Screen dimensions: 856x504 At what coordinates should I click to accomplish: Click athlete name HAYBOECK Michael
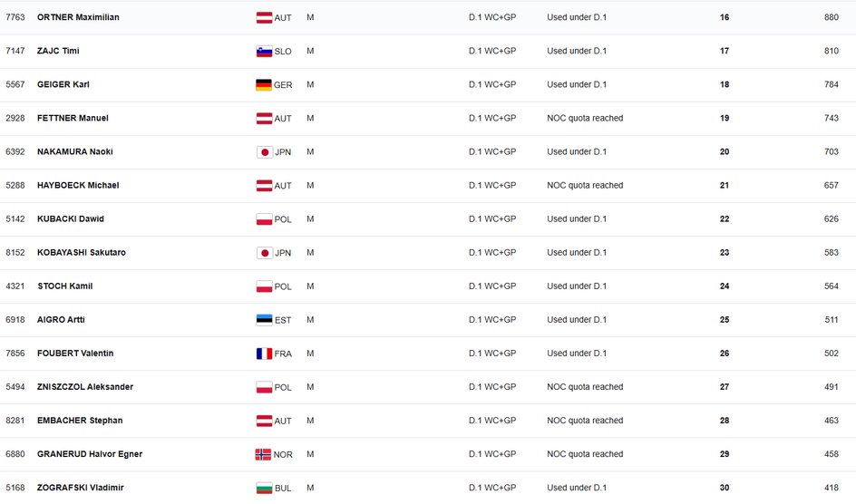click(78, 185)
